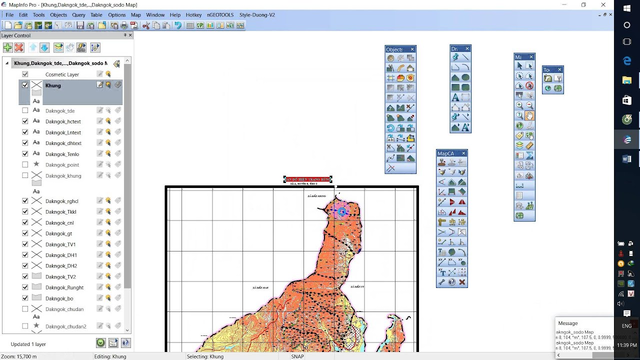Select the Grabber hand tool in Main palette
The height and width of the screenshot is (360, 640).
click(x=529, y=116)
